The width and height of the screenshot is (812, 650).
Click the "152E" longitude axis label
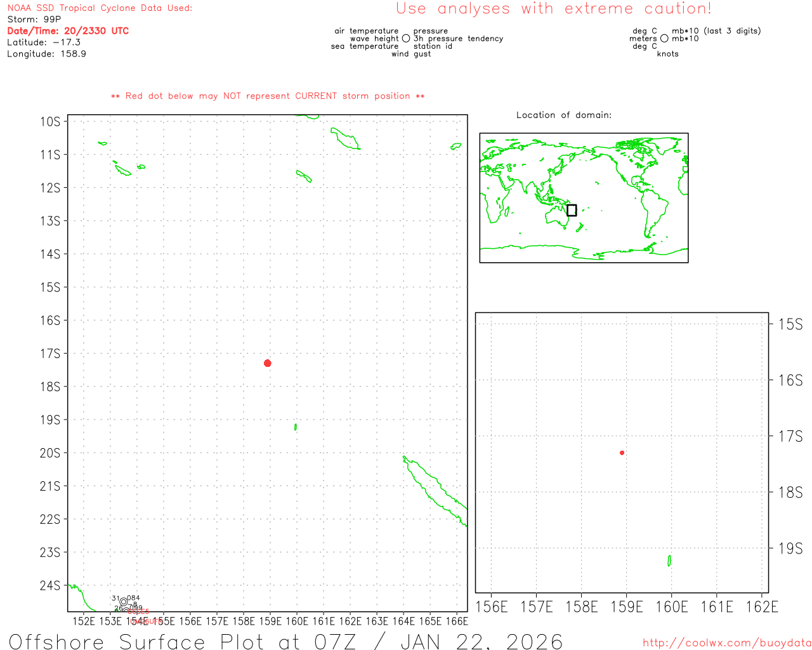(84, 621)
